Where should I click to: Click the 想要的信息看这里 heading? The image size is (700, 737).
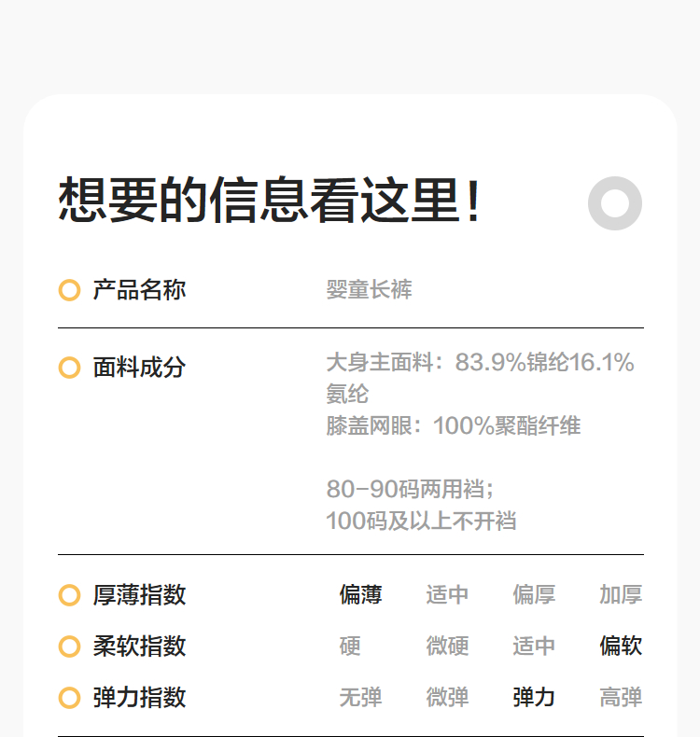271,201
